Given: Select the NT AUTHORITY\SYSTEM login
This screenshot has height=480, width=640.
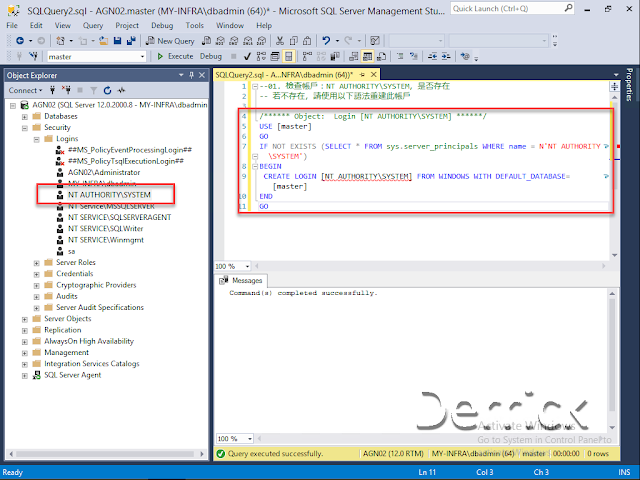Looking at the screenshot, I should point(109,195).
